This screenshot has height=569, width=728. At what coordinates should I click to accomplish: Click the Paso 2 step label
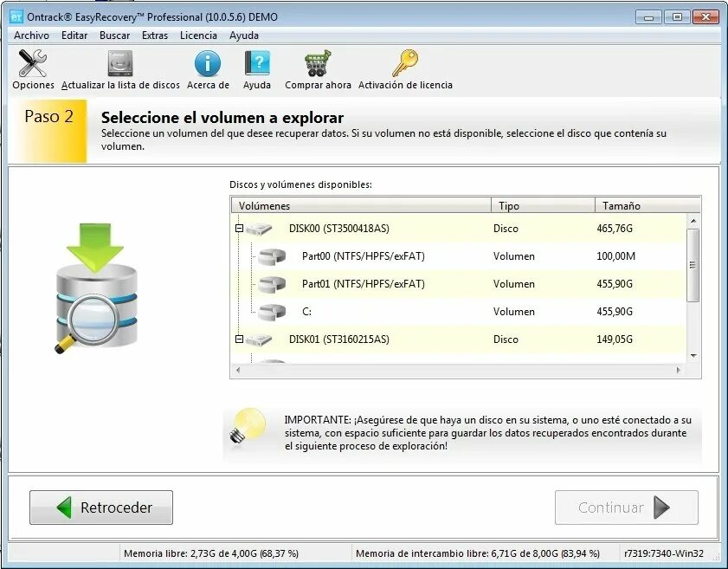[x=48, y=117]
